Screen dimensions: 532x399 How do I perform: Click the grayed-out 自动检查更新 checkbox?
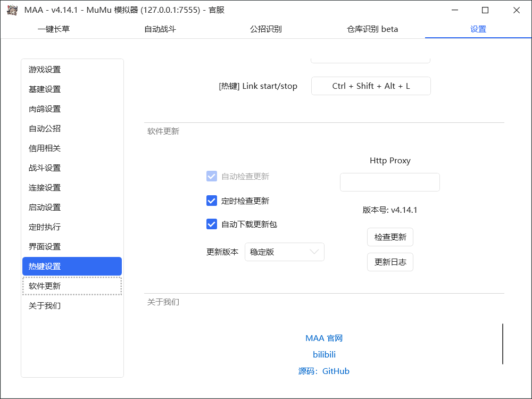(212, 176)
